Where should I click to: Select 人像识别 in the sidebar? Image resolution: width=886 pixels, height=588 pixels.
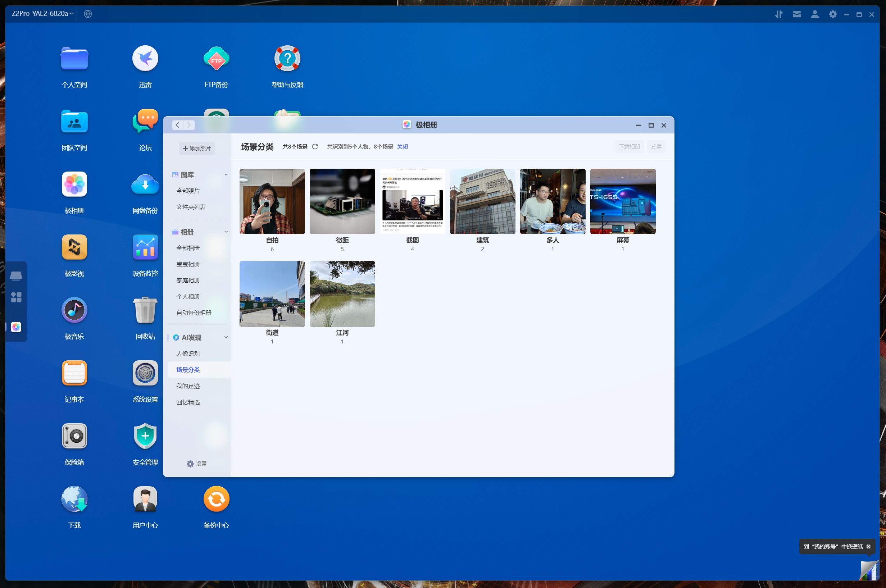pyautogui.click(x=188, y=354)
